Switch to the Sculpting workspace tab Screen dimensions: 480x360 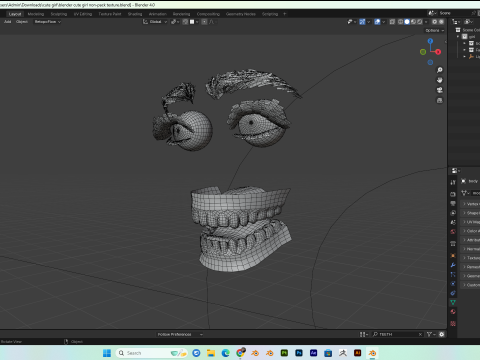tap(59, 14)
